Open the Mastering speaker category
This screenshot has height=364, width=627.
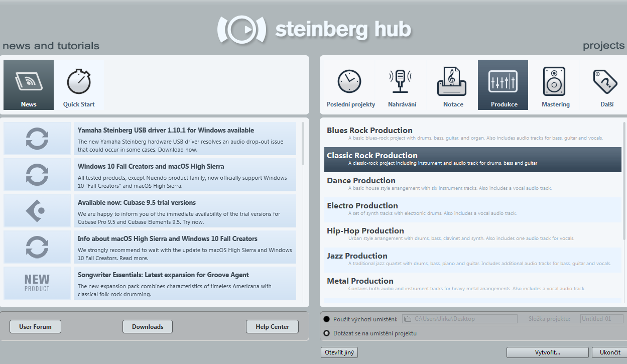[x=555, y=80]
